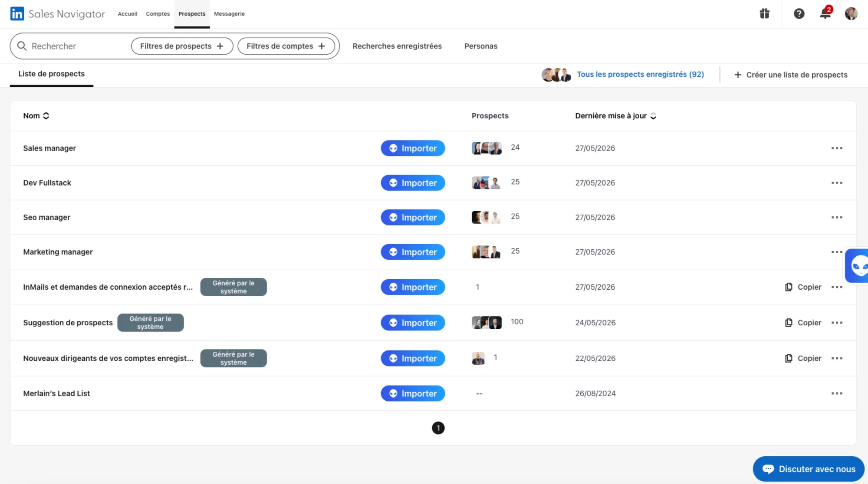Open the help question mark icon
This screenshot has height=484, width=868.
799,14
